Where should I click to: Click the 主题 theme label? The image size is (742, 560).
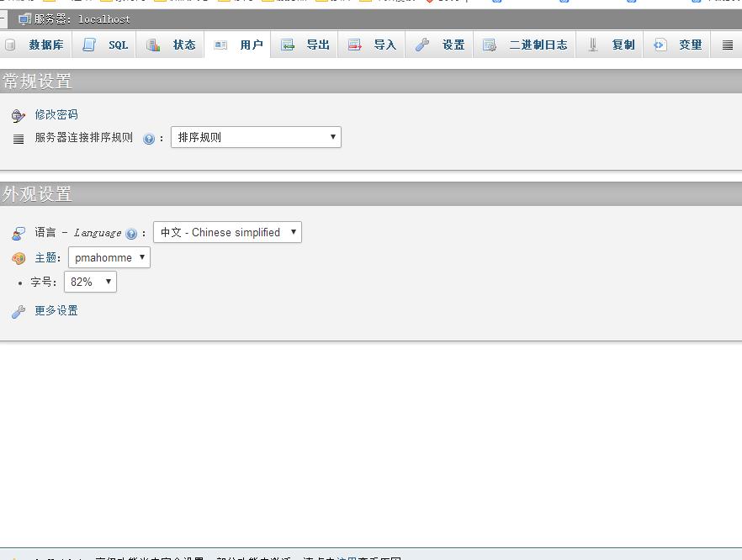tap(48, 258)
